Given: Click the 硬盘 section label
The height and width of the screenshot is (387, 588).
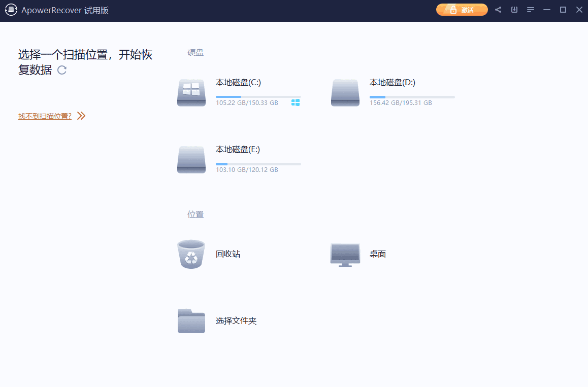Looking at the screenshot, I should [x=195, y=52].
